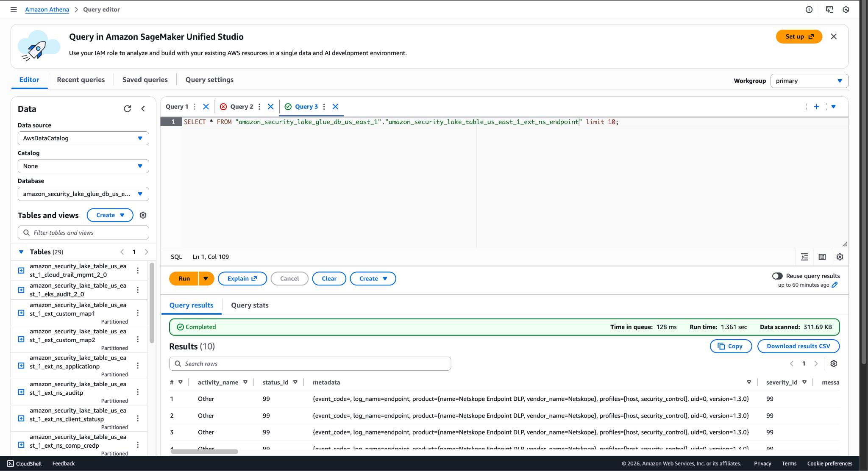Open the Workgroup dropdown

coord(809,81)
